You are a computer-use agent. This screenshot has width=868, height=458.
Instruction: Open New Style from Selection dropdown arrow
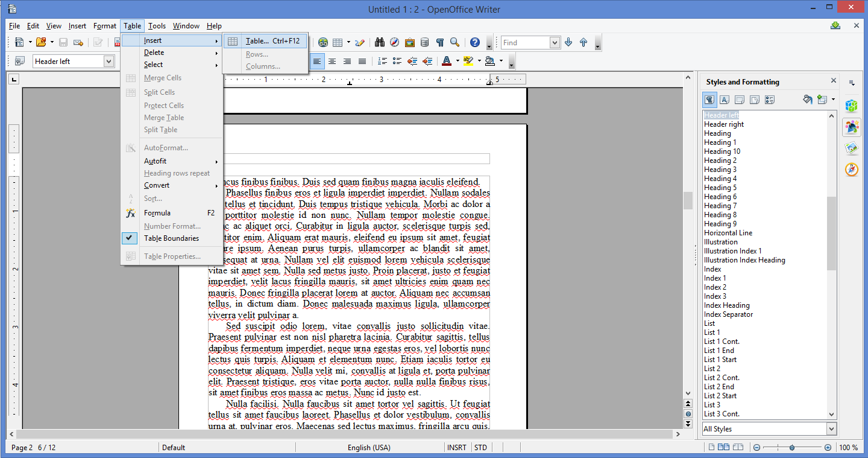(833, 100)
